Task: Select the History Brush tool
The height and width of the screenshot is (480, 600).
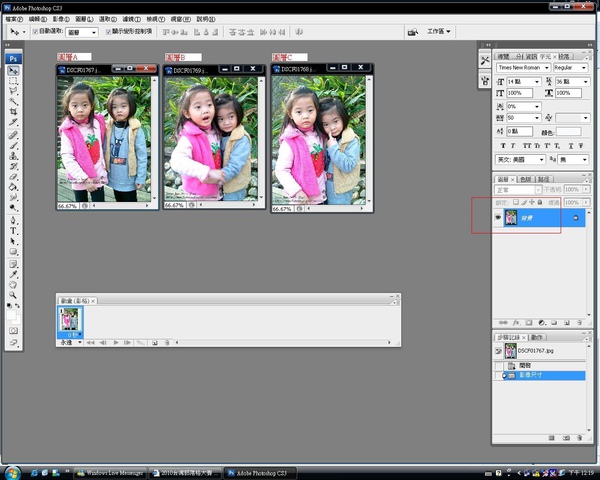Action: (x=13, y=166)
